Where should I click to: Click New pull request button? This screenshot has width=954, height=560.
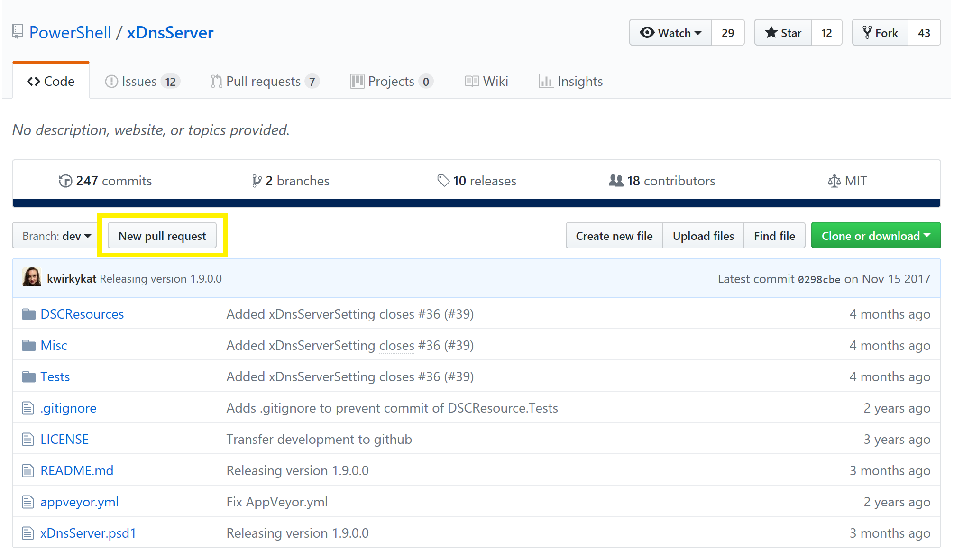tap(162, 235)
